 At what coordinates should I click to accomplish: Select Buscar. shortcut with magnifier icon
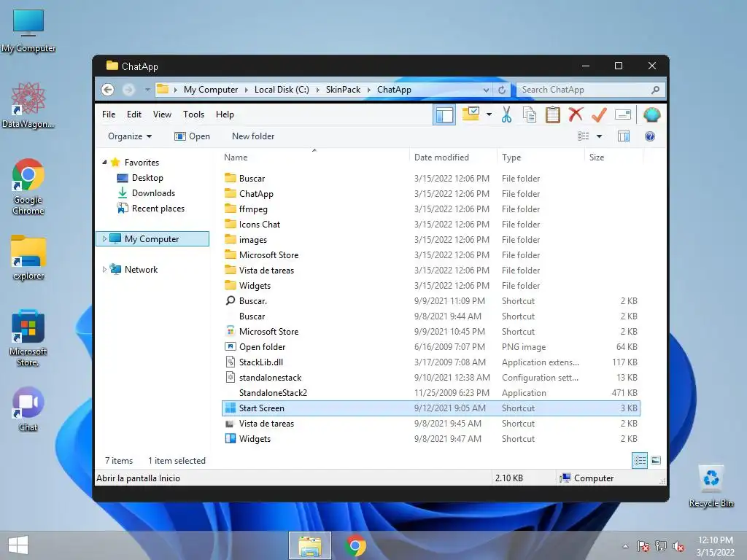point(430,301)
